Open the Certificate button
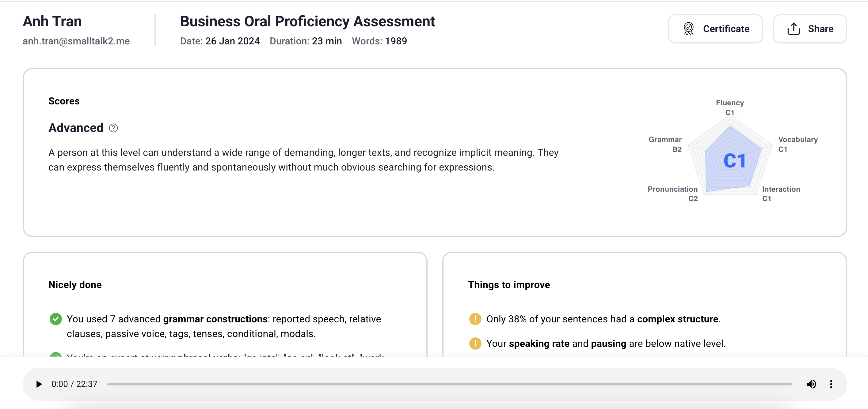Screen dimensions: 868x409 click(x=715, y=29)
